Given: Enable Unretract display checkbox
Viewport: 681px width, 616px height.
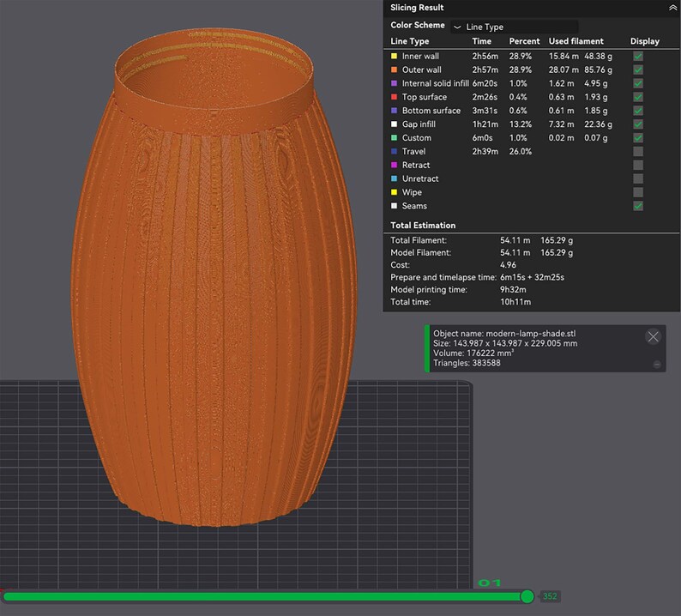Looking at the screenshot, I should pyautogui.click(x=637, y=178).
